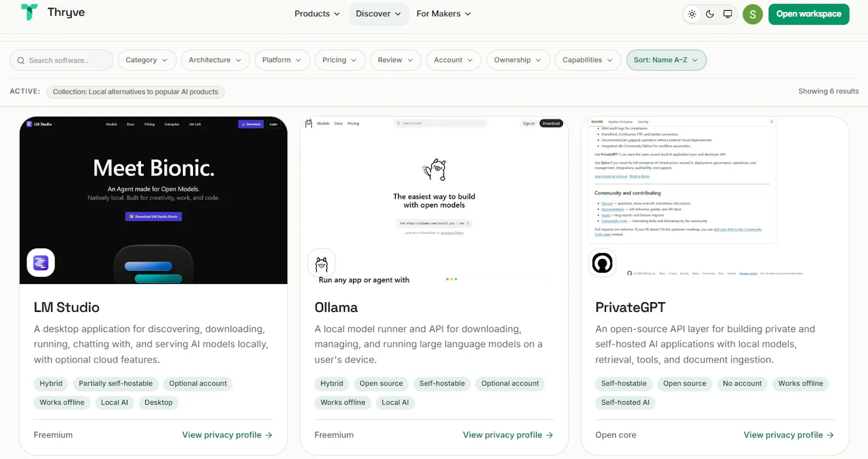Click Optional account tag on Ollama card
868x459 pixels.
510,384
